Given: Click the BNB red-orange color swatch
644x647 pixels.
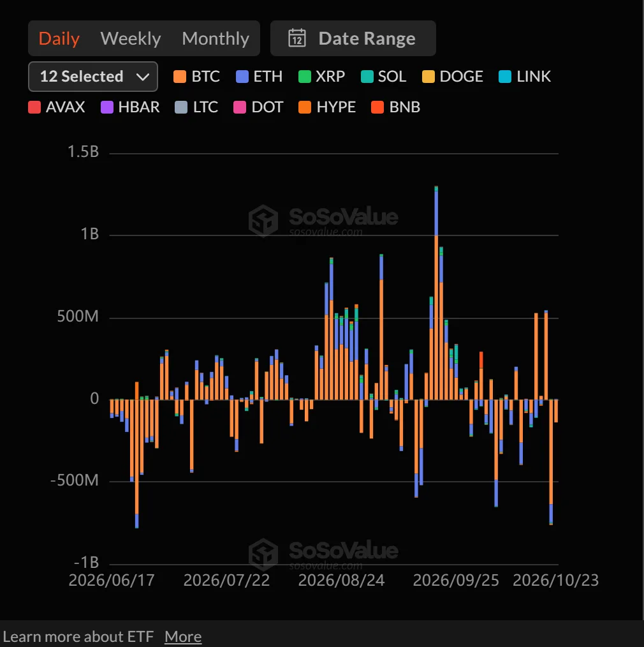Looking at the screenshot, I should coord(377,107).
